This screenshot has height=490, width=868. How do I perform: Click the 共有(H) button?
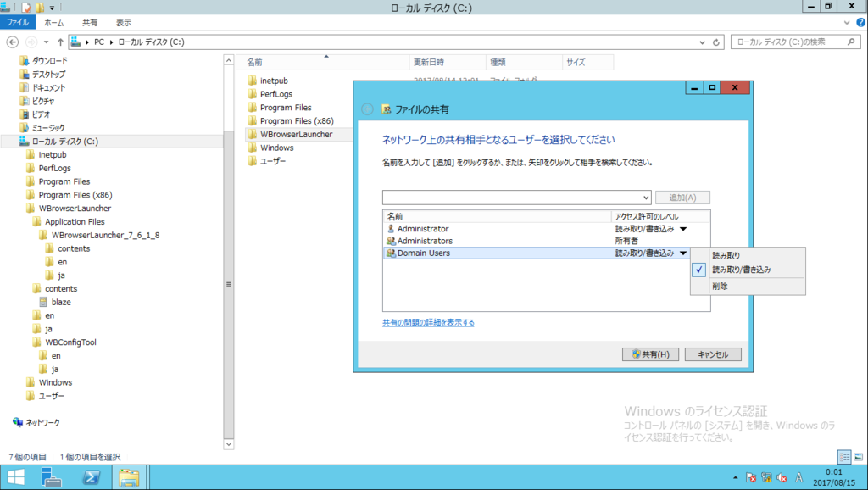pos(650,354)
